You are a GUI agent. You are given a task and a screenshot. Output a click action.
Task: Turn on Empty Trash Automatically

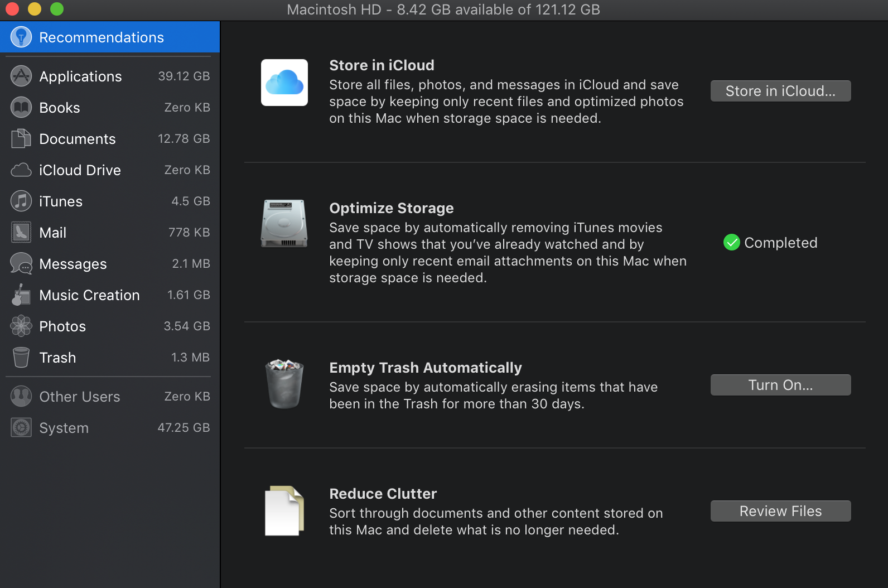tap(781, 385)
